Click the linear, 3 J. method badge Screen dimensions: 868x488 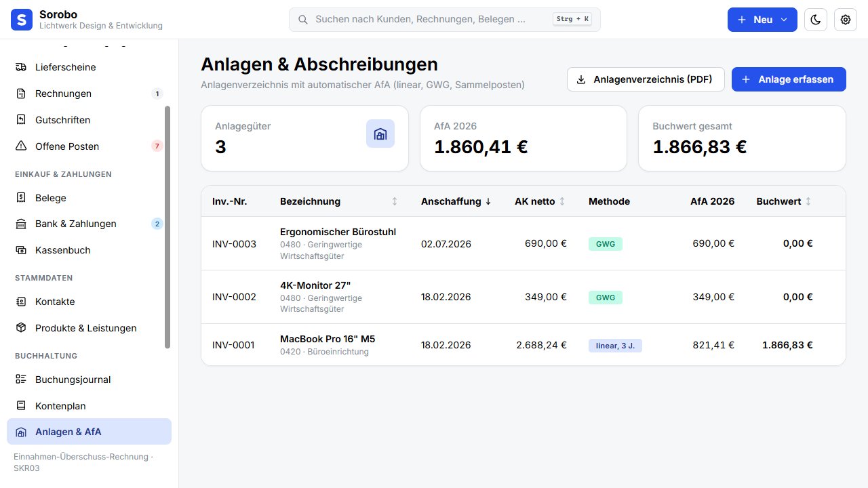[615, 346]
